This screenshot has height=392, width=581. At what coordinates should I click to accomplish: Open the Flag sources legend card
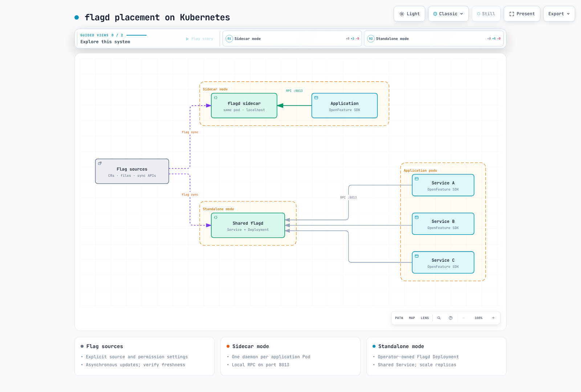click(145, 356)
